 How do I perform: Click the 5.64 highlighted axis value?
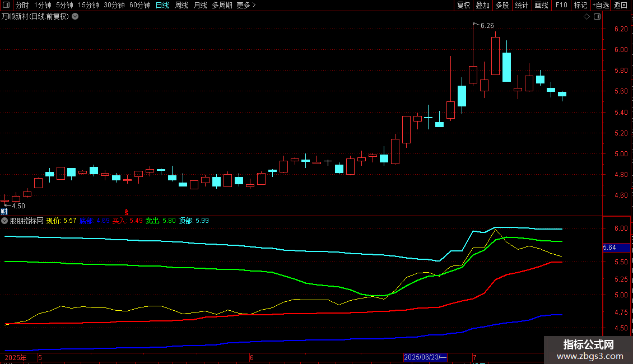click(x=616, y=248)
